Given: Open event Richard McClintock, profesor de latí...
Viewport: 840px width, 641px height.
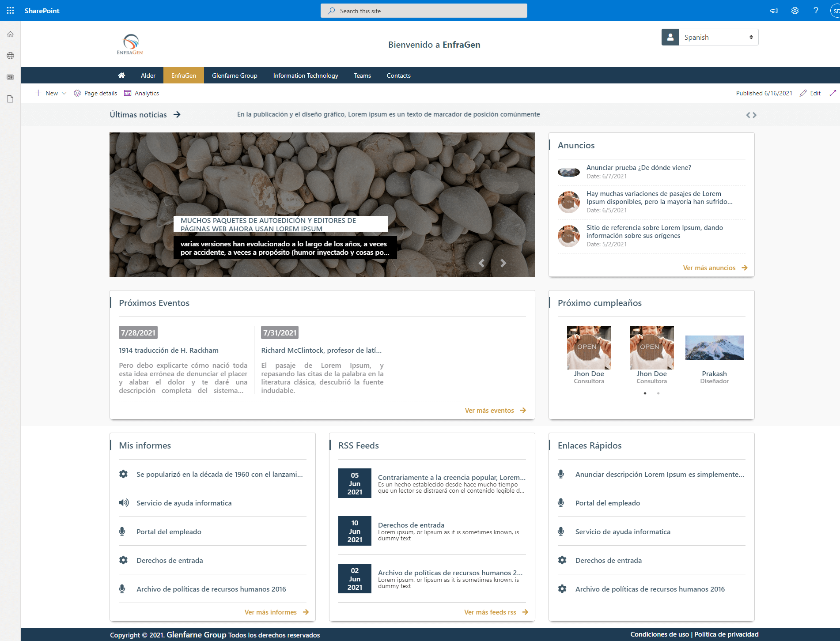Looking at the screenshot, I should point(321,351).
